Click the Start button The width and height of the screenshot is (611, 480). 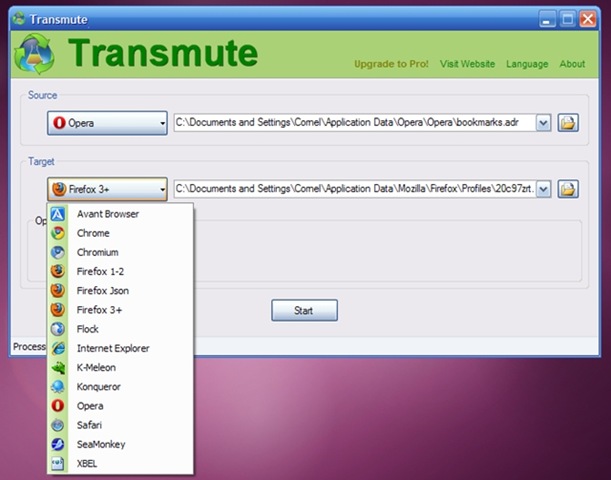(x=304, y=311)
